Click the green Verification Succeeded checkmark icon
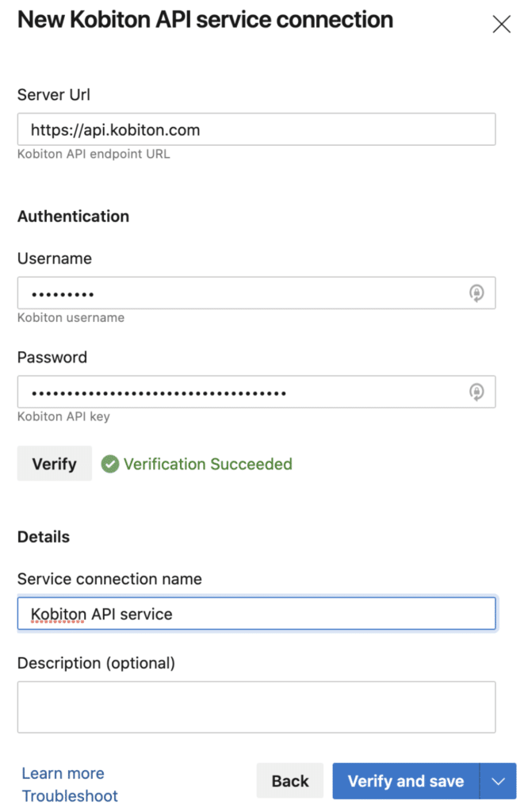The image size is (524, 812). point(110,463)
